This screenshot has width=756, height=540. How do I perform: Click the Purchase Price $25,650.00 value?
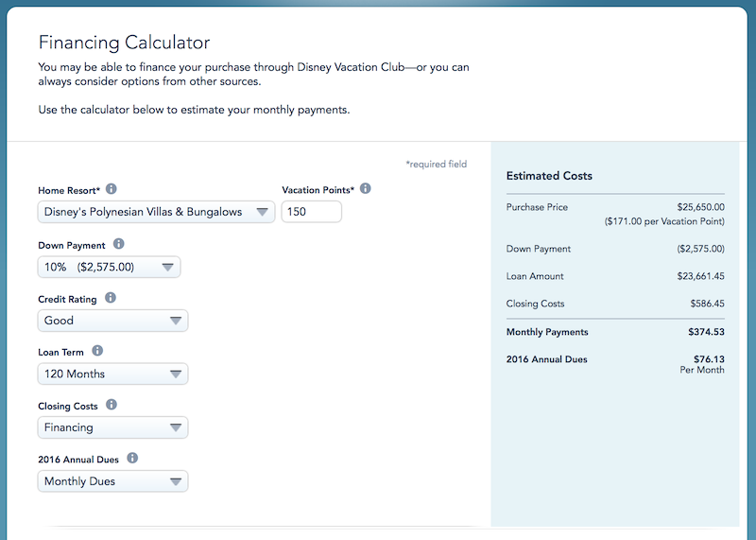point(700,207)
